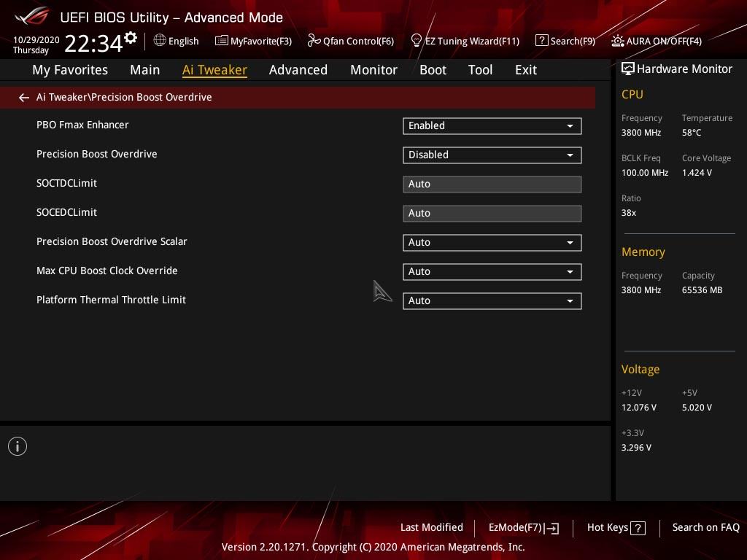Click CPU temperature value 58°C
747x560 pixels.
pyautogui.click(x=692, y=133)
